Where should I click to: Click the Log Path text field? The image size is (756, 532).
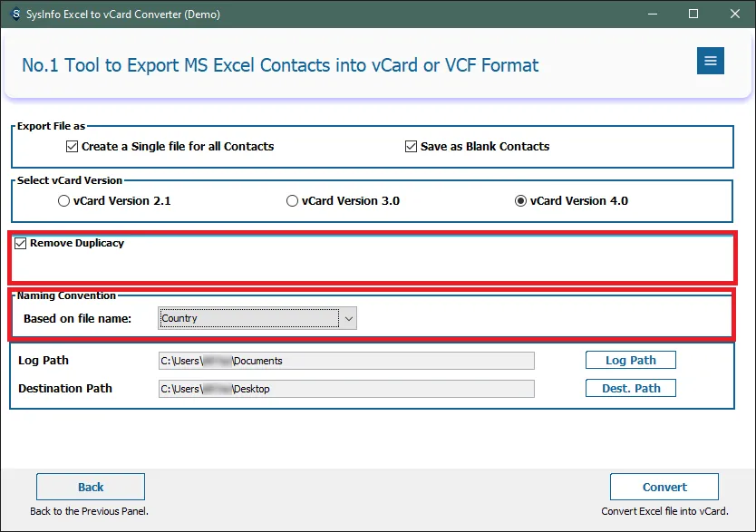click(x=346, y=361)
